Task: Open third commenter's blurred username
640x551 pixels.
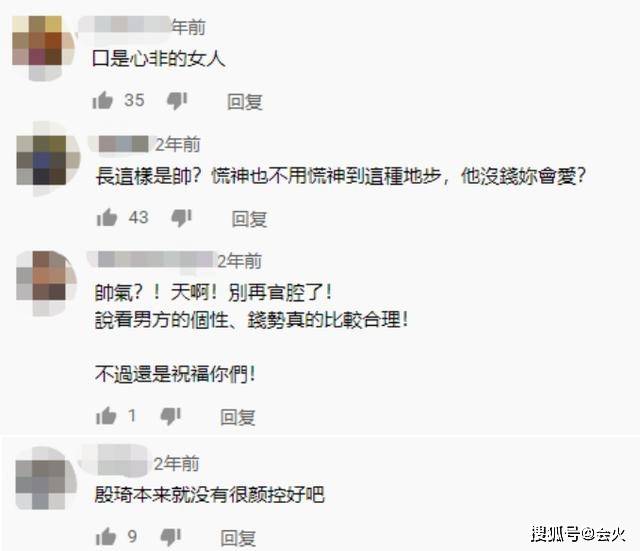Action: coord(152,260)
